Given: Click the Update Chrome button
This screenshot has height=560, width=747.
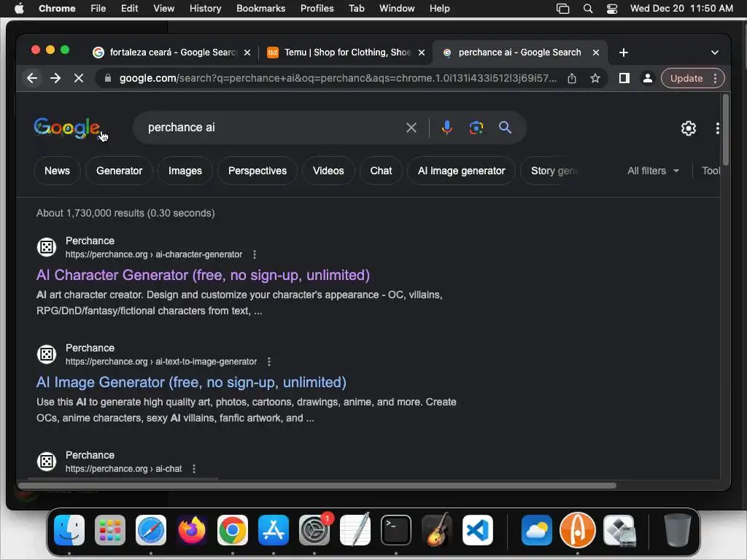Looking at the screenshot, I should (x=686, y=78).
